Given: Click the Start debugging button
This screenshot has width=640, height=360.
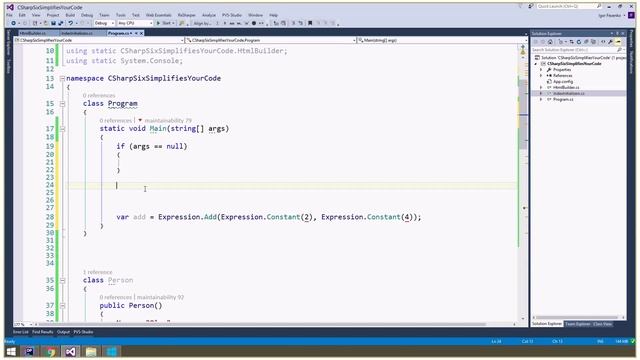Looking at the screenshot, I should tap(165, 23).
